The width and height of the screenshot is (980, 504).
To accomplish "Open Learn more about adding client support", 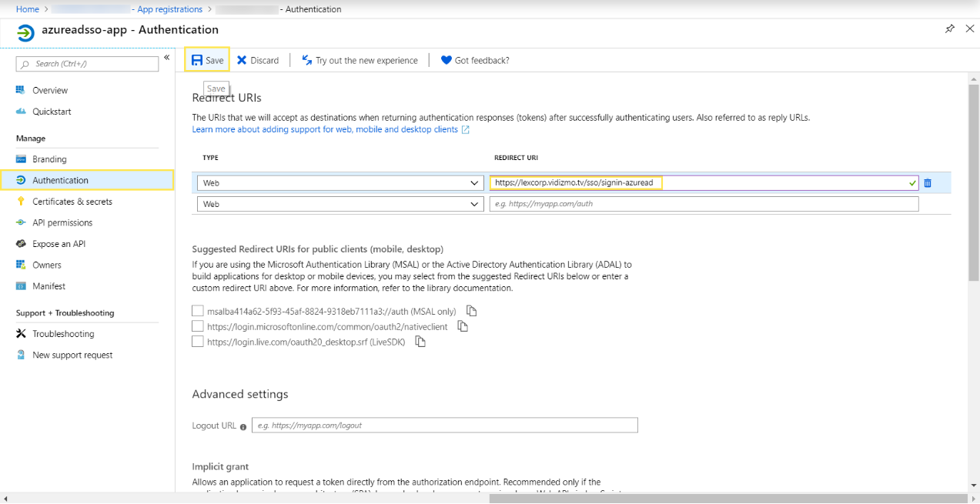I will (325, 129).
